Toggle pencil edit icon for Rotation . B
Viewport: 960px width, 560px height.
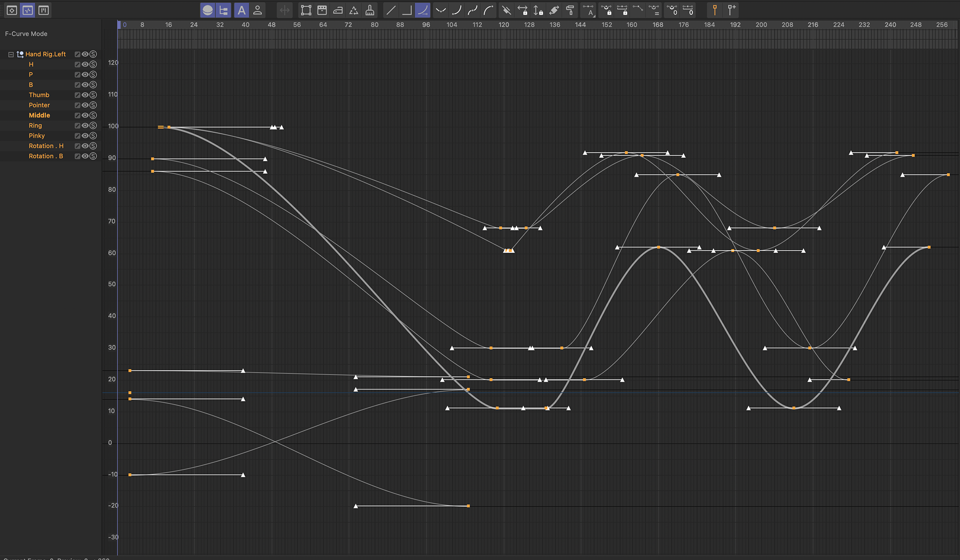tap(77, 156)
